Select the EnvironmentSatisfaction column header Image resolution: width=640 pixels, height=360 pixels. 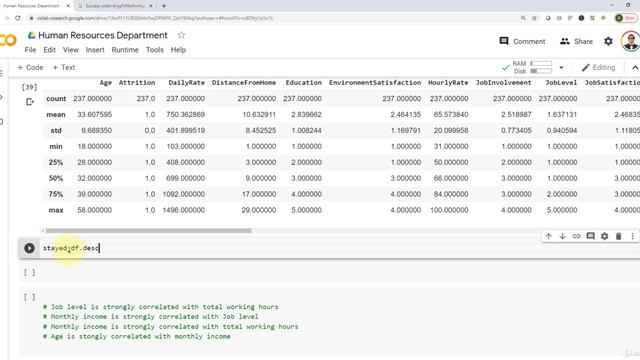pyautogui.click(x=375, y=82)
